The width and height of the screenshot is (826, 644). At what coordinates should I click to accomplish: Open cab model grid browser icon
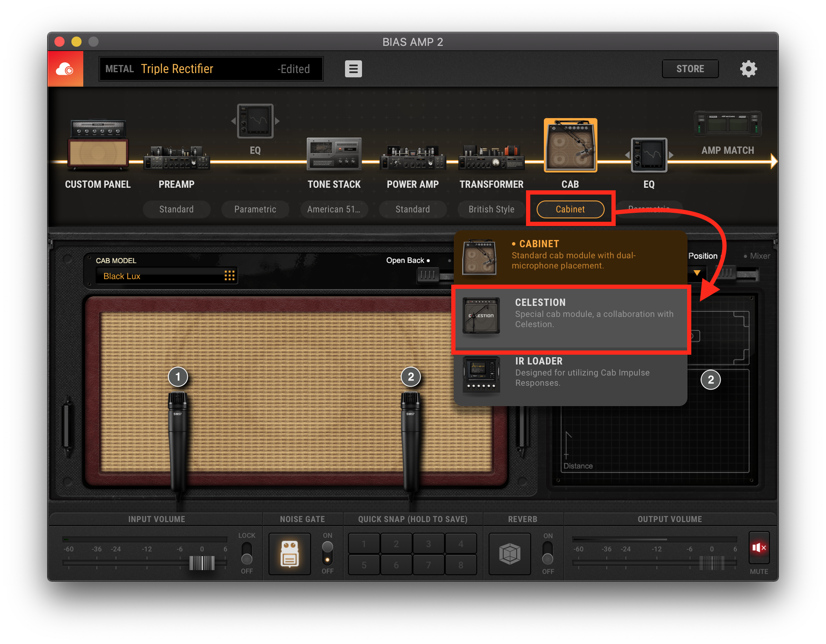click(x=229, y=276)
